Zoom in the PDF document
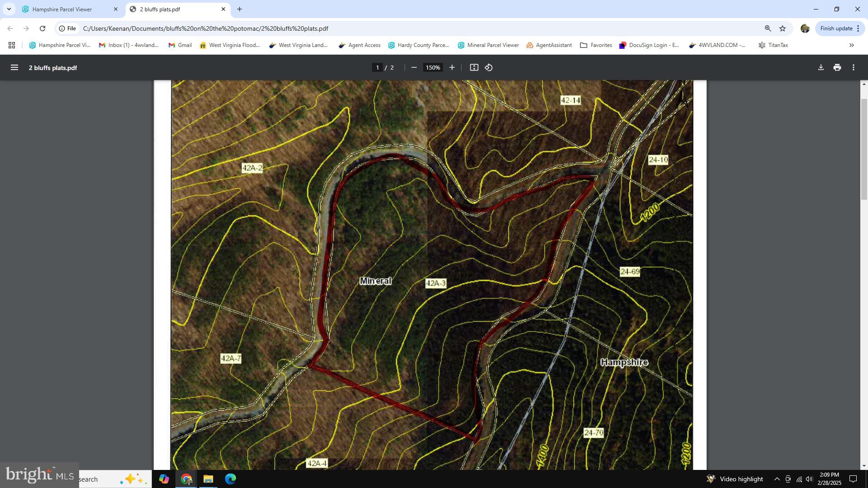 pyautogui.click(x=452, y=67)
